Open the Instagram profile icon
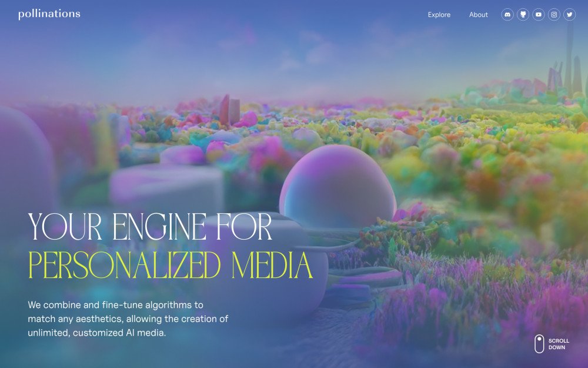Image resolution: width=588 pixels, height=368 pixels. [x=554, y=15]
